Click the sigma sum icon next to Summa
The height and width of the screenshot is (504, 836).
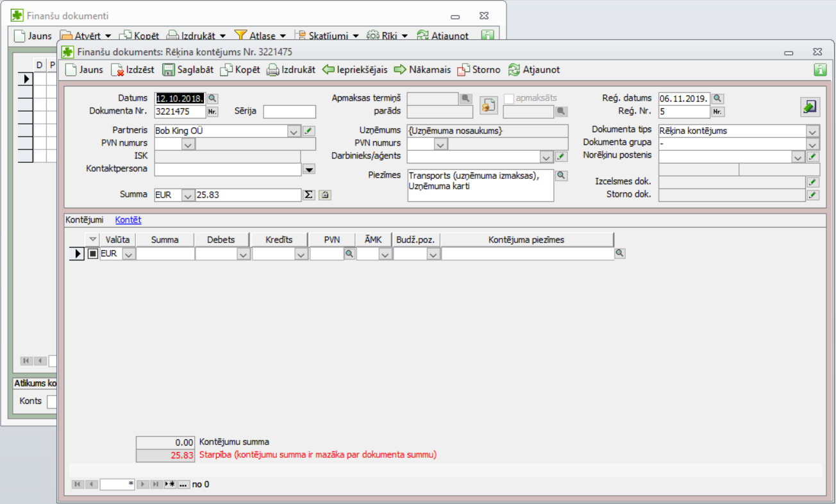[x=309, y=195]
